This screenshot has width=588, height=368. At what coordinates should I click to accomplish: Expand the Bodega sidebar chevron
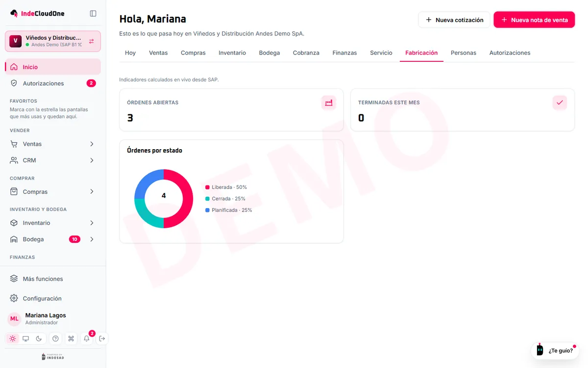[x=92, y=239]
